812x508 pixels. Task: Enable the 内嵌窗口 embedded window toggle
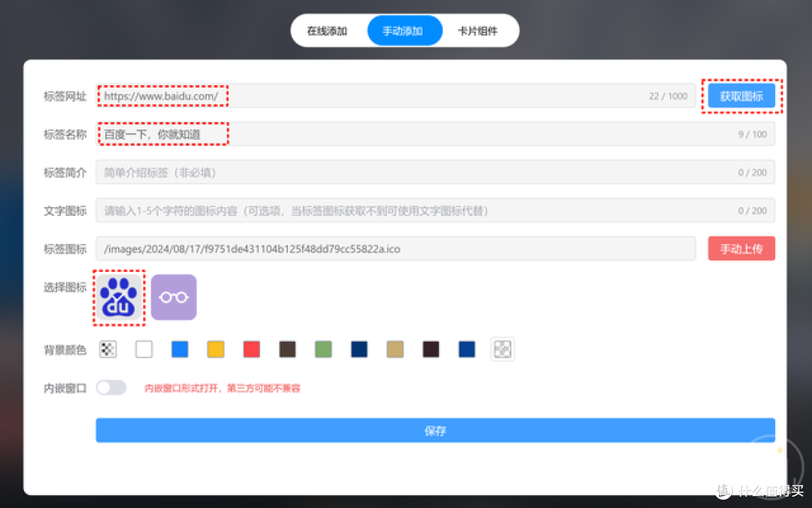coord(111,387)
